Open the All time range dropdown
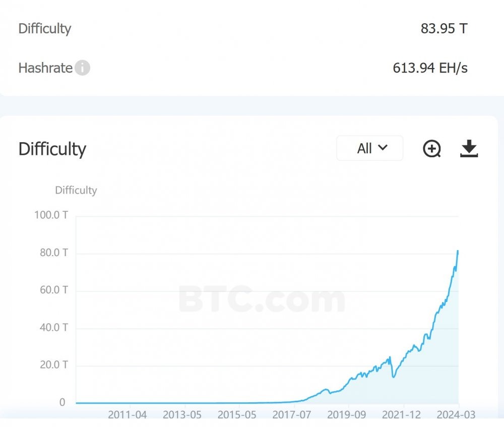The width and height of the screenshot is (504, 427). (369, 148)
